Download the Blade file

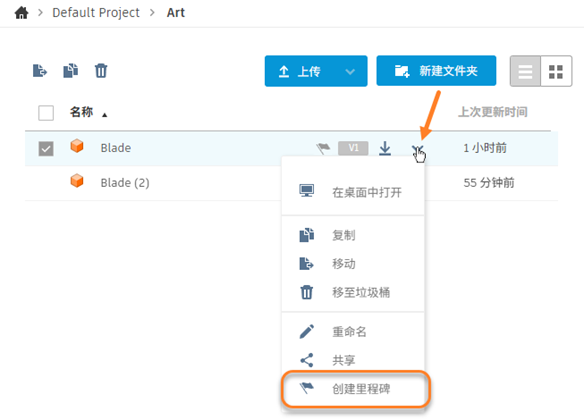coord(385,148)
